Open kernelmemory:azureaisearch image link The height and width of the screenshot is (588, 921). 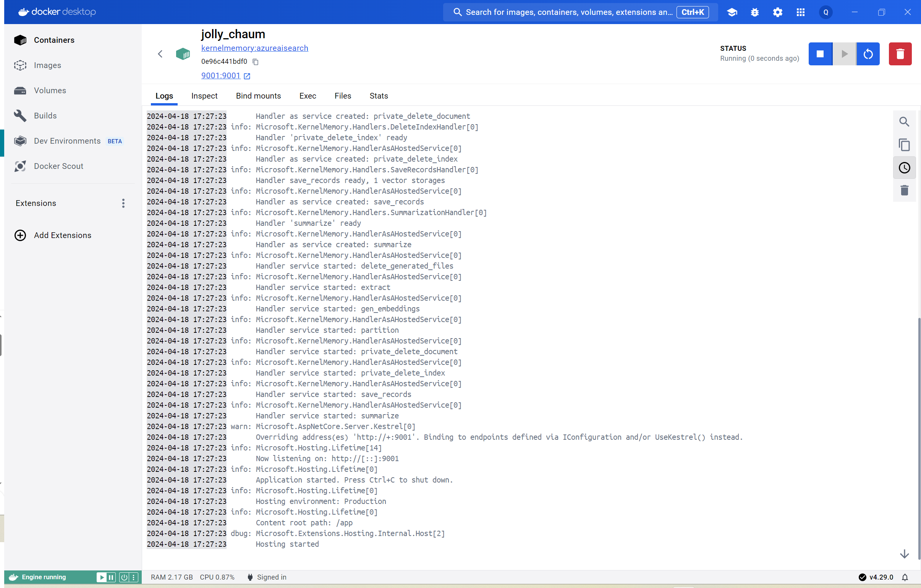tap(255, 48)
